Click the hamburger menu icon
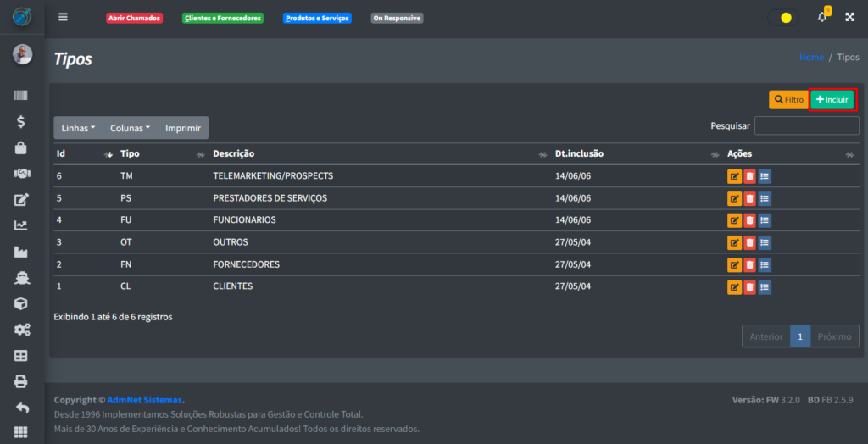 pos(63,17)
